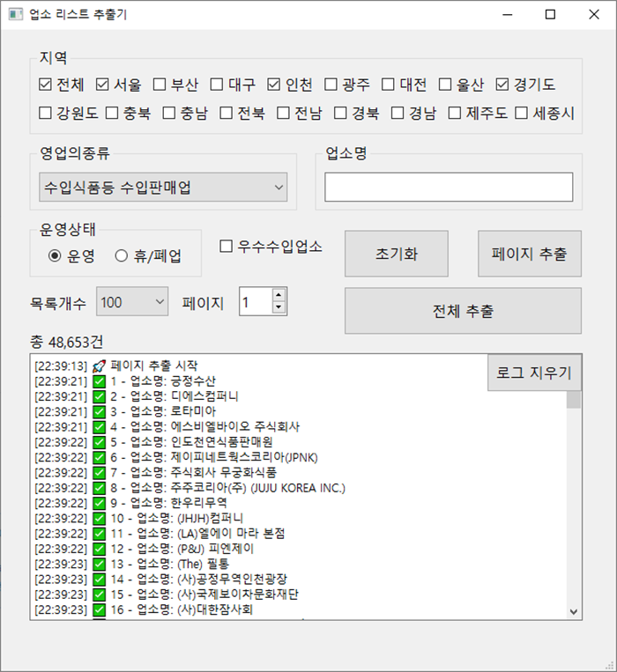Click green check icon beside (JHJH)컴퍼니 entry
Viewport: 617px width, 672px height.
pos(99,519)
